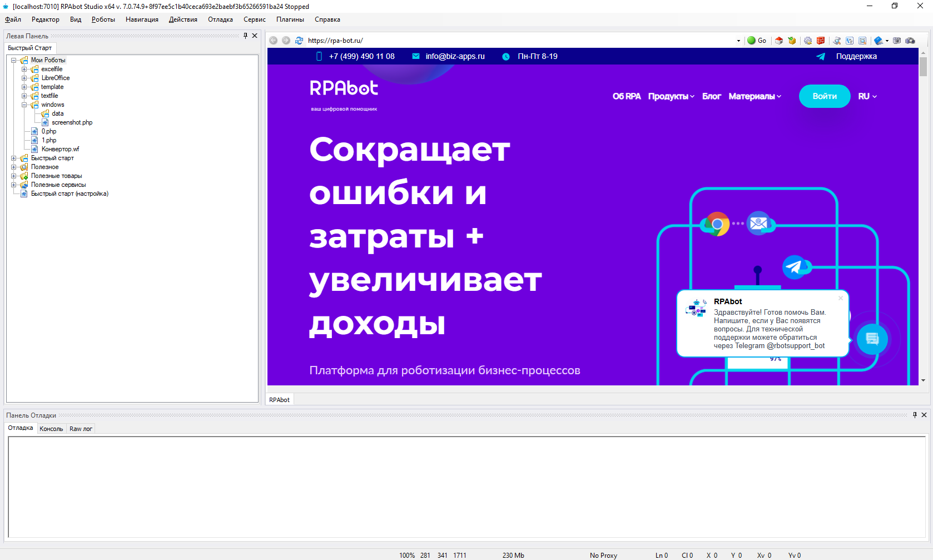Viewport: 933px width, 560px height.
Task: Expand the Полезные товары tree node
Action: tap(14, 176)
